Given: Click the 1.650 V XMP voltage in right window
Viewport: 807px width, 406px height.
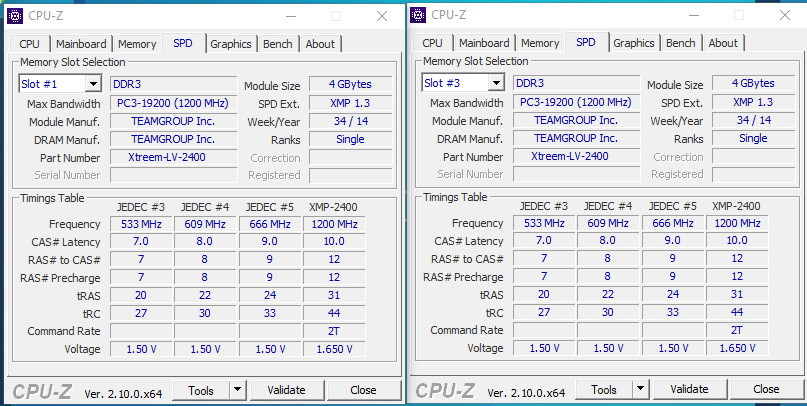Looking at the screenshot, I should 738,348.
